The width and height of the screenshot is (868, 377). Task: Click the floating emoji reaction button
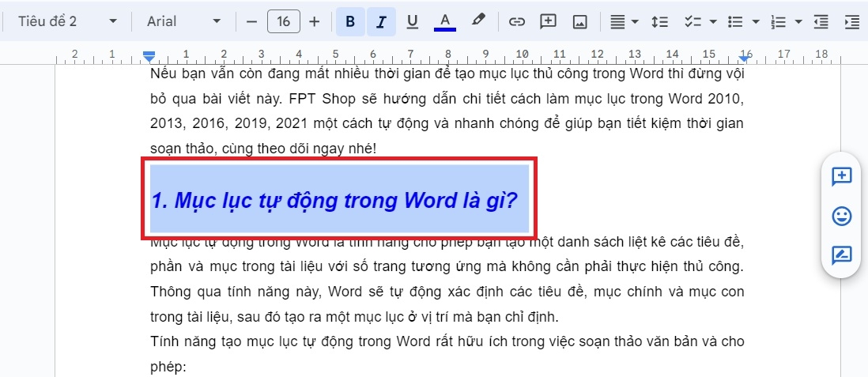[841, 216]
